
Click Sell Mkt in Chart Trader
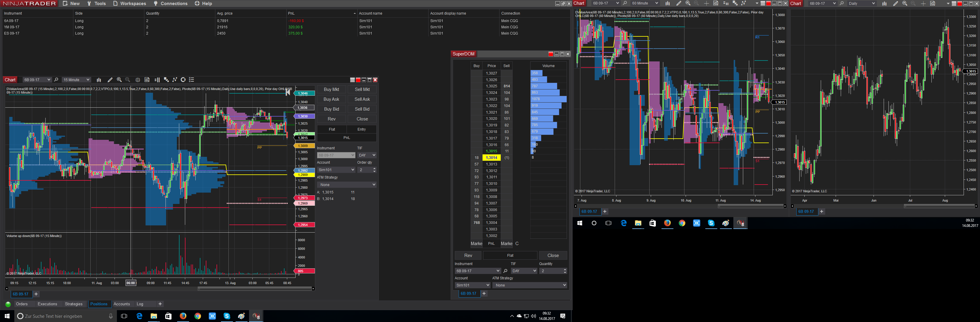pos(362,89)
